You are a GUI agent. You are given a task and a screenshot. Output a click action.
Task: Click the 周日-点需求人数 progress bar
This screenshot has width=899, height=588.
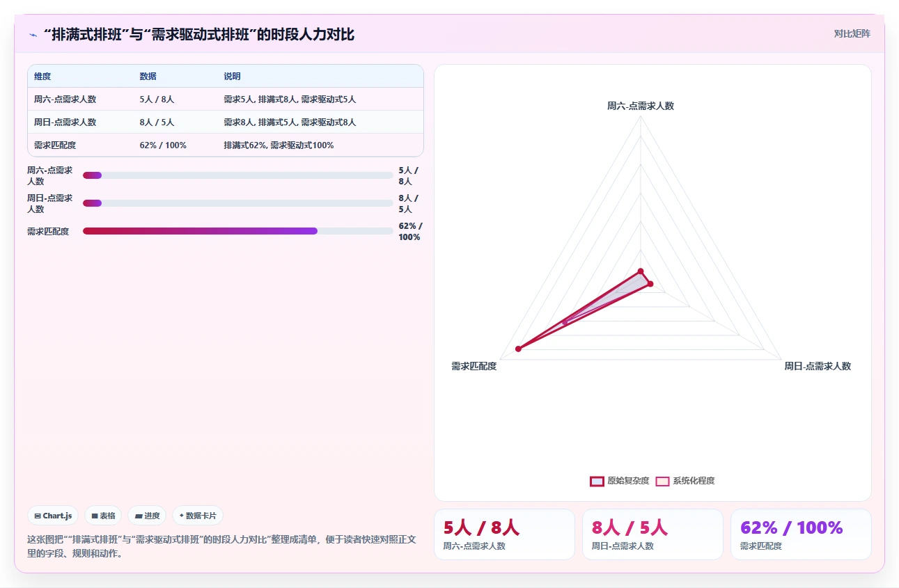pos(238,203)
